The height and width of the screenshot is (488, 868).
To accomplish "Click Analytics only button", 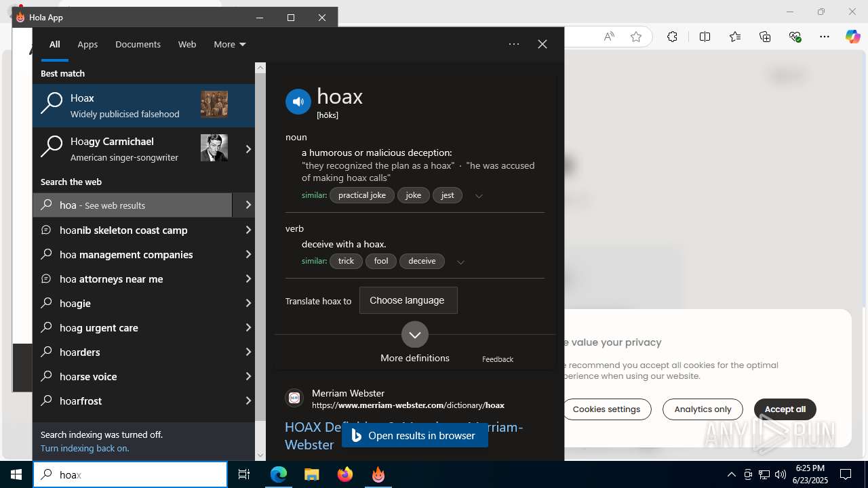I will point(703,409).
